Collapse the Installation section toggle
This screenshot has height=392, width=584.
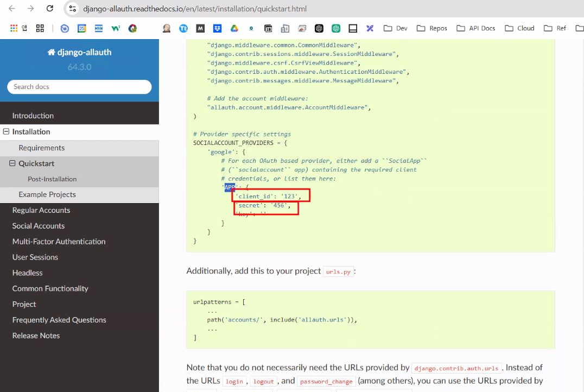tap(7, 131)
